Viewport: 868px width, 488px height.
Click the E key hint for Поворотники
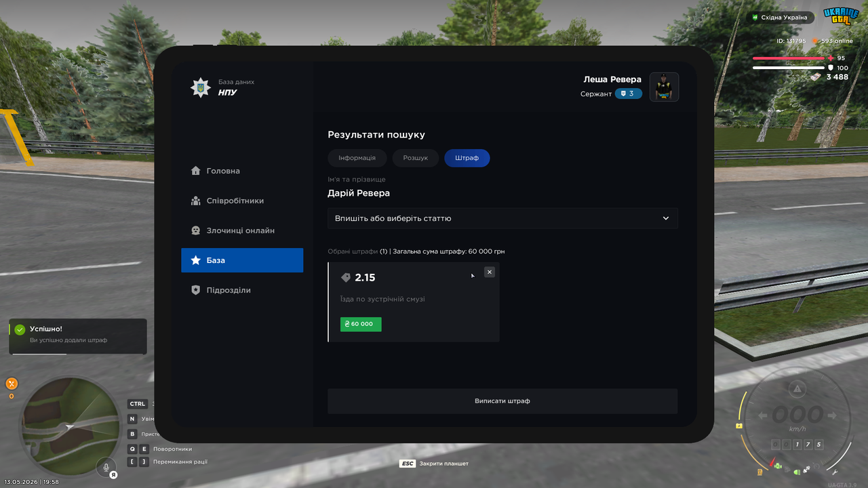(x=144, y=449)
